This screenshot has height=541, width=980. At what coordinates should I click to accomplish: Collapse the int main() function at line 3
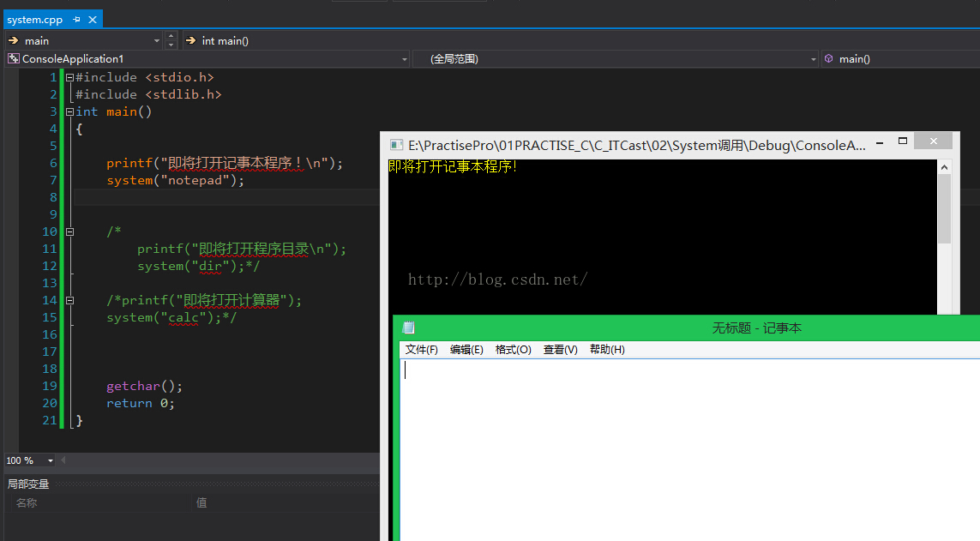click(x=70, y=111)
